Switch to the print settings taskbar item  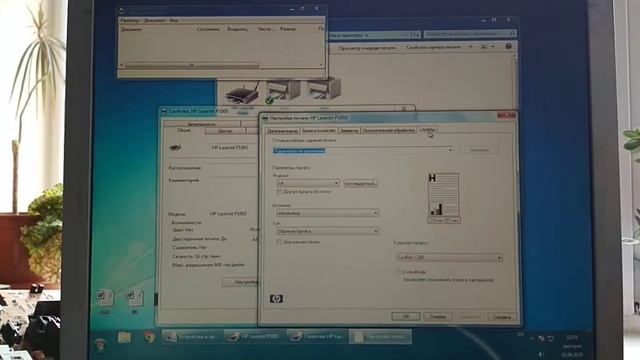[380, 337]
